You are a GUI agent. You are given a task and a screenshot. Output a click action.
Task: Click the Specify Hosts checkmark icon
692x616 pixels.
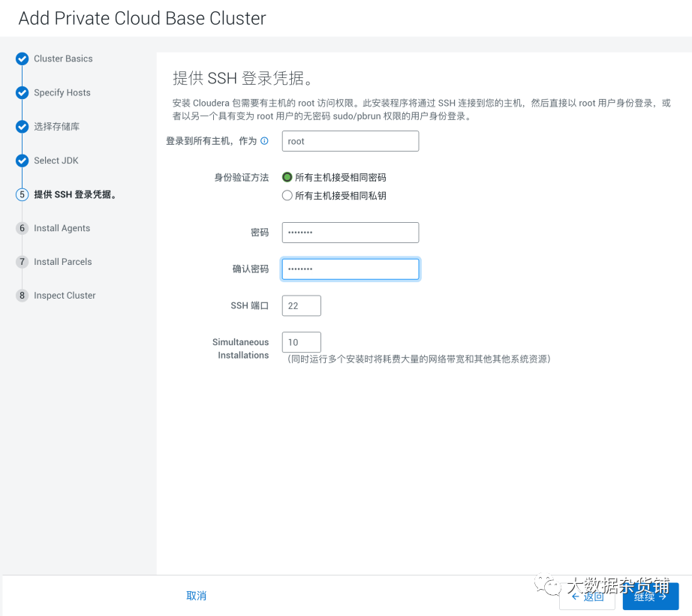pos(22,93)
